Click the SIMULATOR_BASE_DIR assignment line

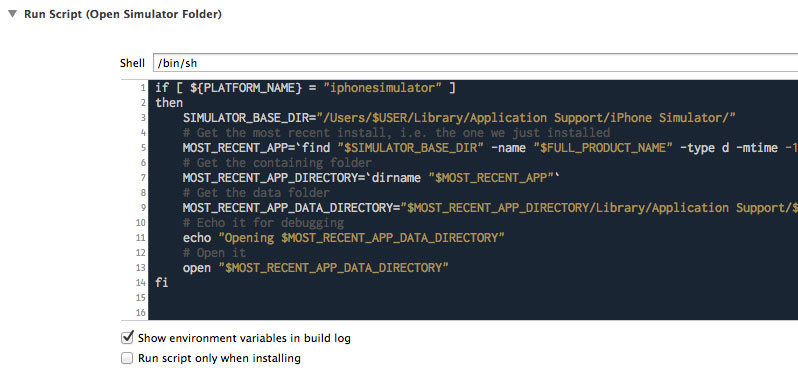[460, 118]
